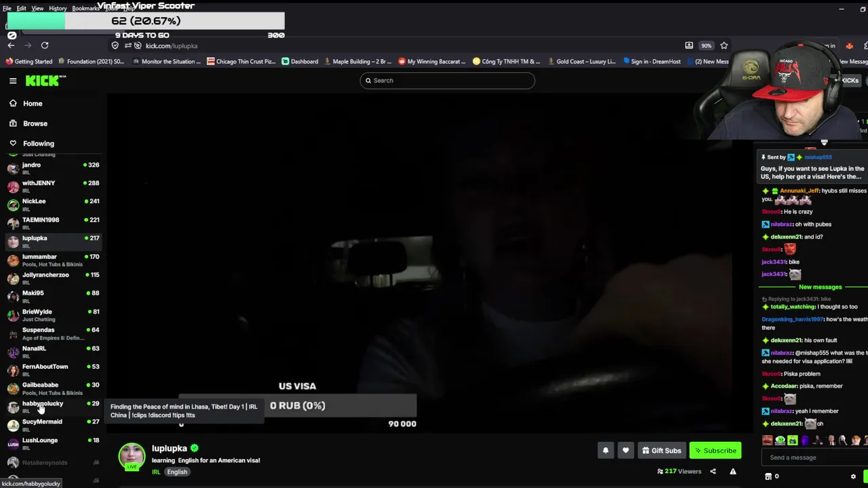Open Dashboard bookmark

[300, 62]
